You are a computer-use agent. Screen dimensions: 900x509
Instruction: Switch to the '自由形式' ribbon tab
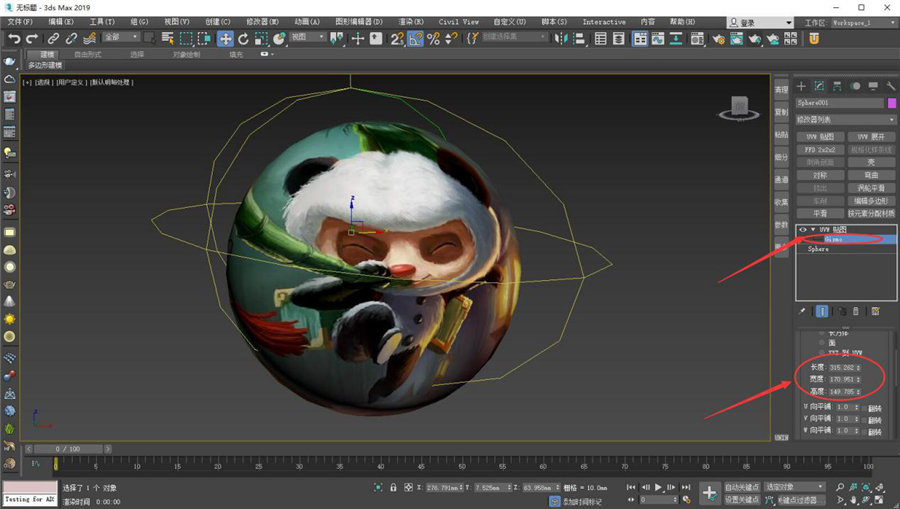pyautogui.click(x=88, y=55)
